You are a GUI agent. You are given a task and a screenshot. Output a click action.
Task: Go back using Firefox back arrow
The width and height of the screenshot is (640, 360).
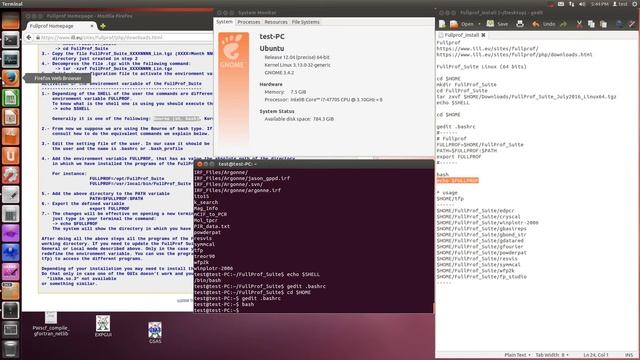coord(29,38)
